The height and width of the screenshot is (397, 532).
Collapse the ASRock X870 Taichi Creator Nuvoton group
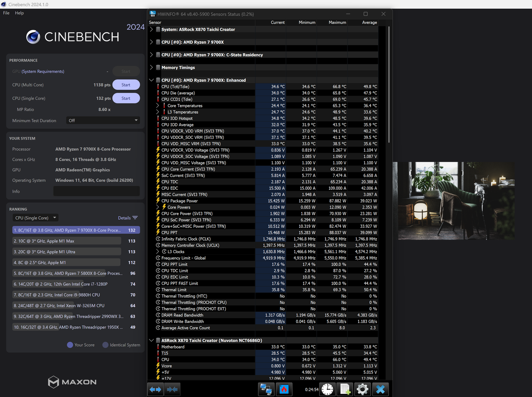(151, 340)
